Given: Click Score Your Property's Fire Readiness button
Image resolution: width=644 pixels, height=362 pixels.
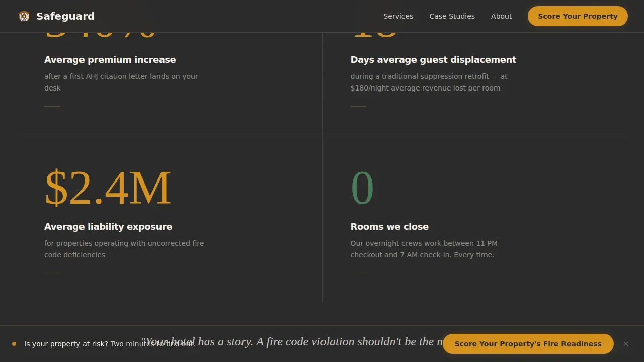Looking at the screenshot, I should pos(528,344).
